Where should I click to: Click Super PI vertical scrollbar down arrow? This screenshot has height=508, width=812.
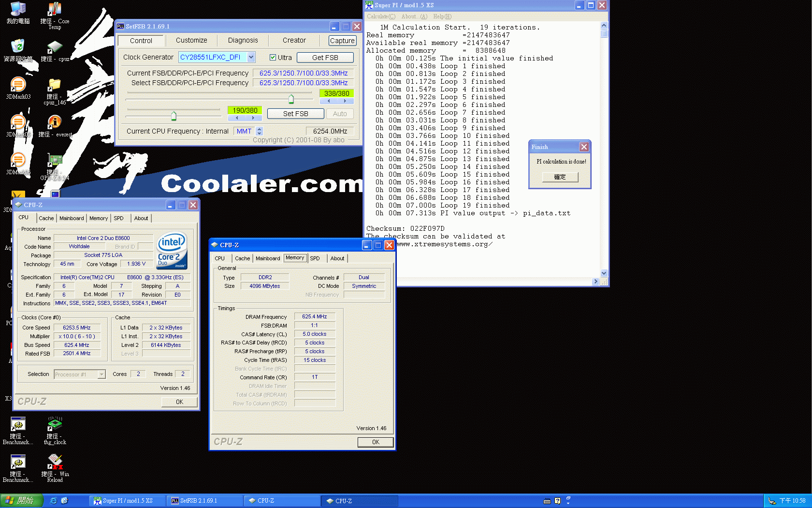(604, 273)
